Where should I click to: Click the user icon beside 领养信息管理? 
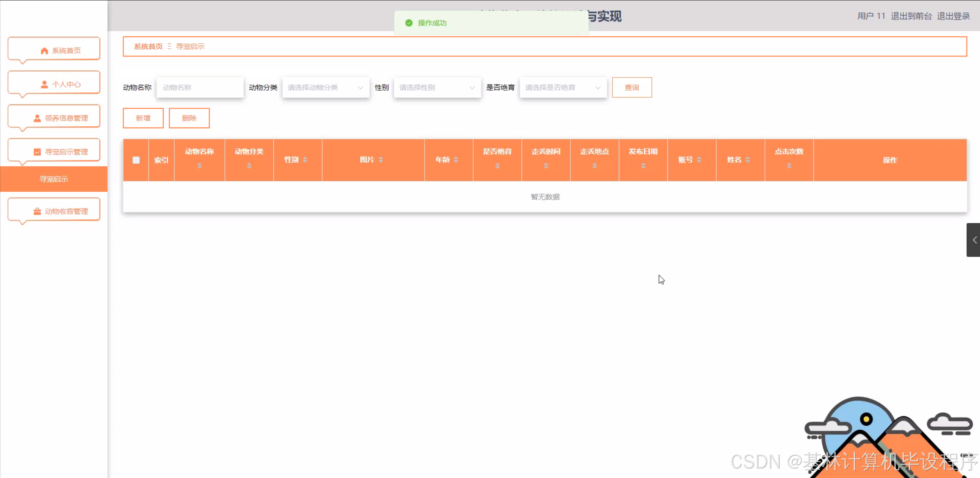[37, 118]
